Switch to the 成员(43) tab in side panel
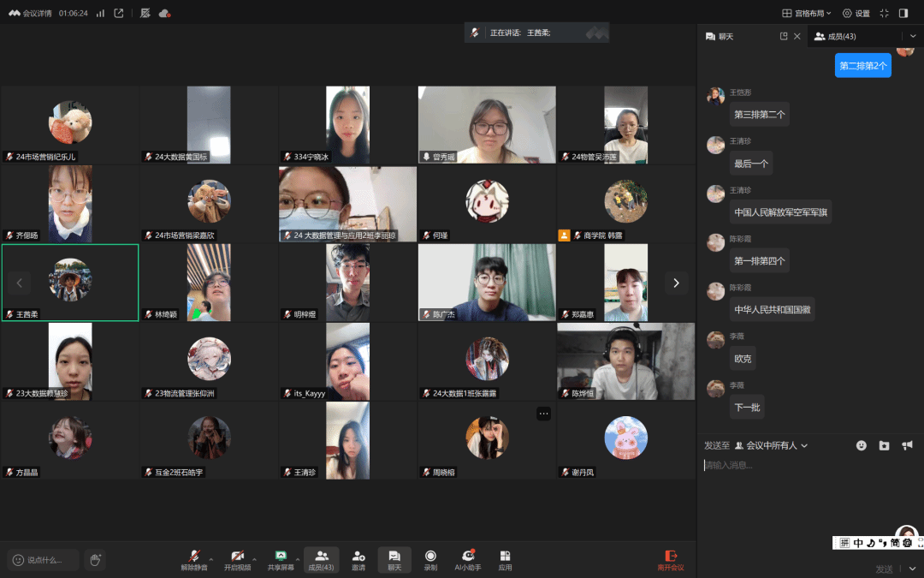The image size is (924, 578). [x=835, y=37]
